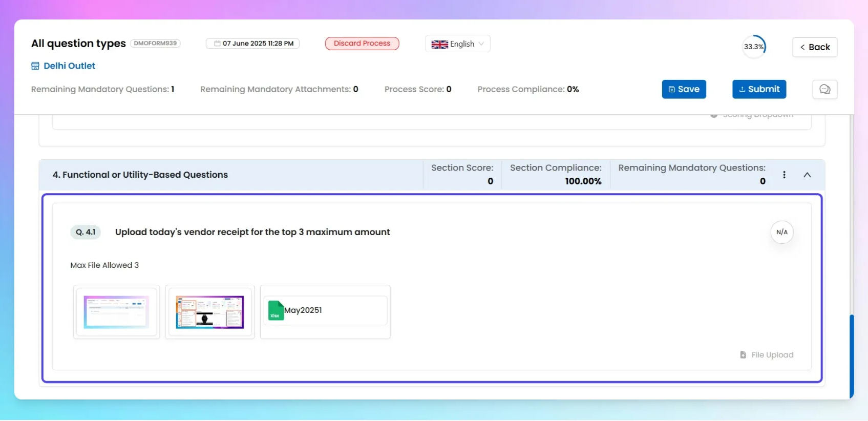Viewport: 868px width, 421px height.
Task: Click the File Upload label text
Action: pos(772,354)
